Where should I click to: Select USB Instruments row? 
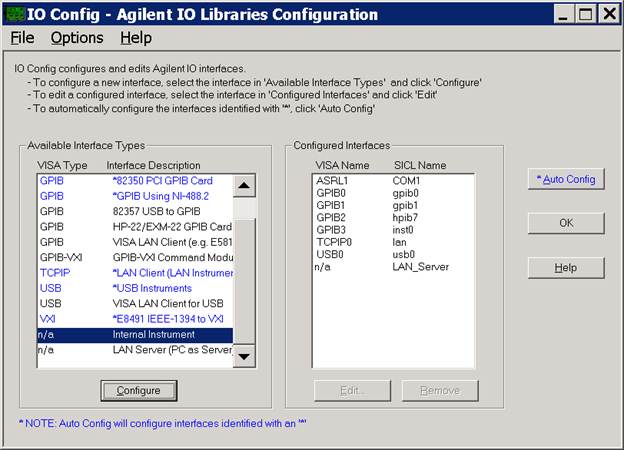[x=135, y=288]
